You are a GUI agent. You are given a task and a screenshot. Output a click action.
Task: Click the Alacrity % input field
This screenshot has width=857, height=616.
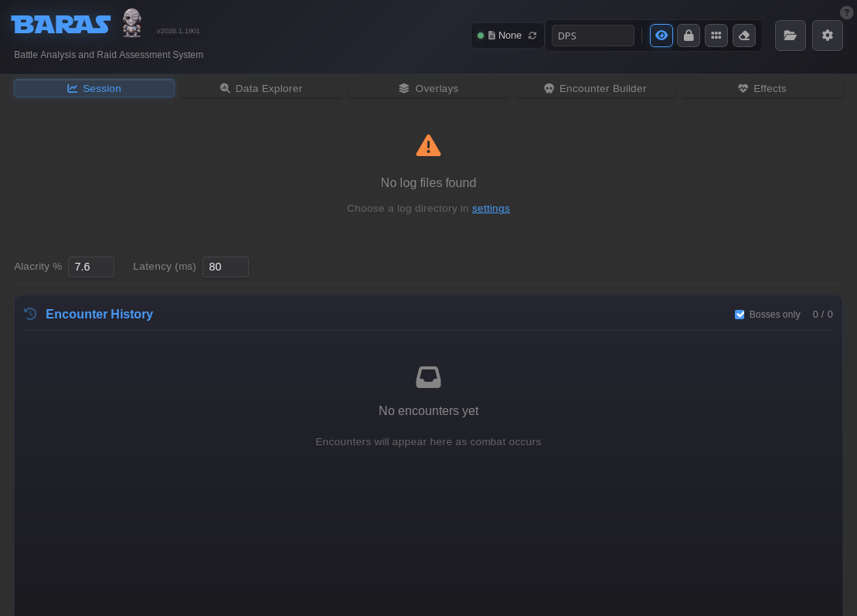91,267
